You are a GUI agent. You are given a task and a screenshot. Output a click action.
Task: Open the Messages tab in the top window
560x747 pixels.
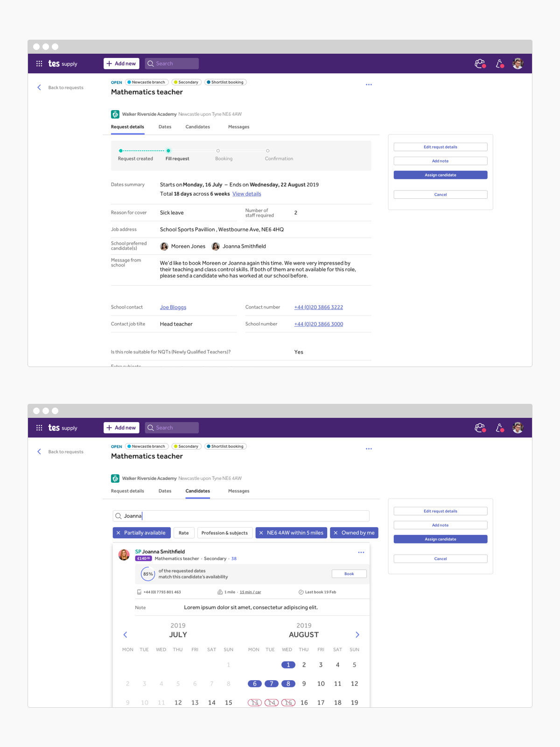point(239,127)
